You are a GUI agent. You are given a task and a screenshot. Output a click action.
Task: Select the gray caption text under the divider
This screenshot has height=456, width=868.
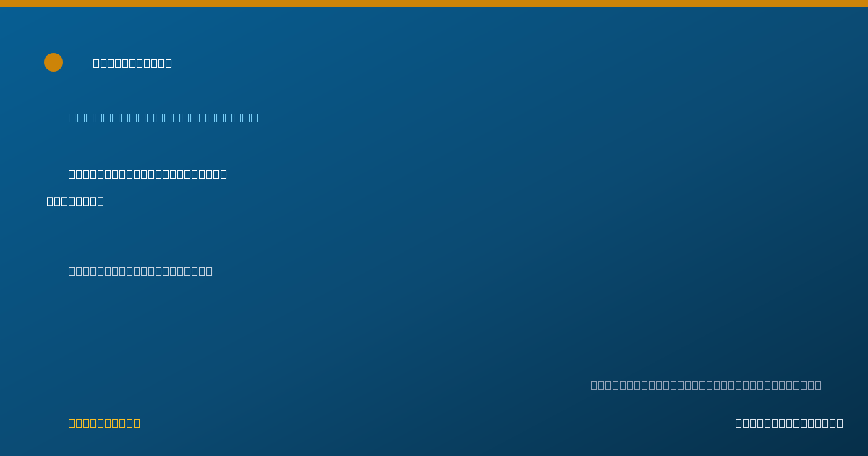706,385
